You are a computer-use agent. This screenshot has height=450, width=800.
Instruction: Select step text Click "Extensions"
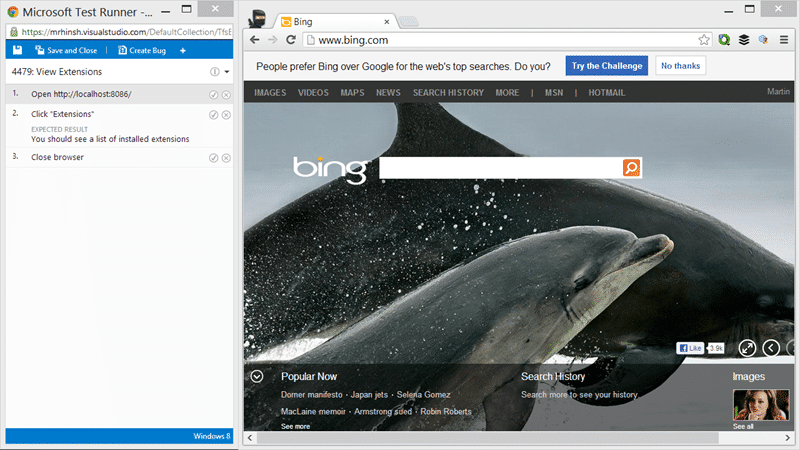[x=62, y=114]
